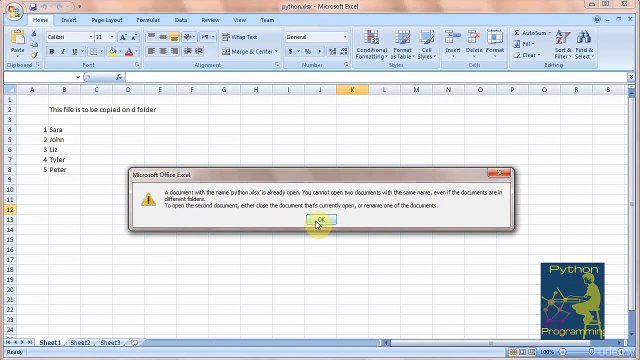Decrease indent icon
640x360 pixels.
(x=188, y=51)
